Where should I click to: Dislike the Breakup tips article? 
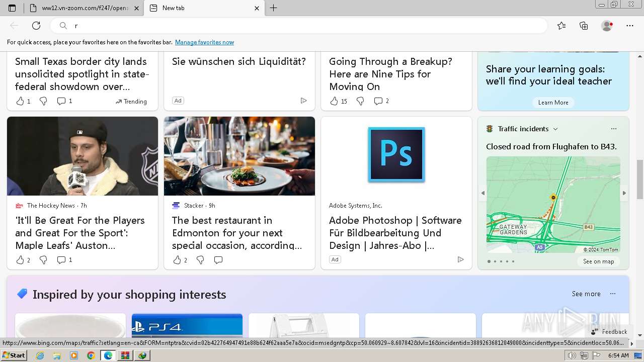tap(360, 101)
